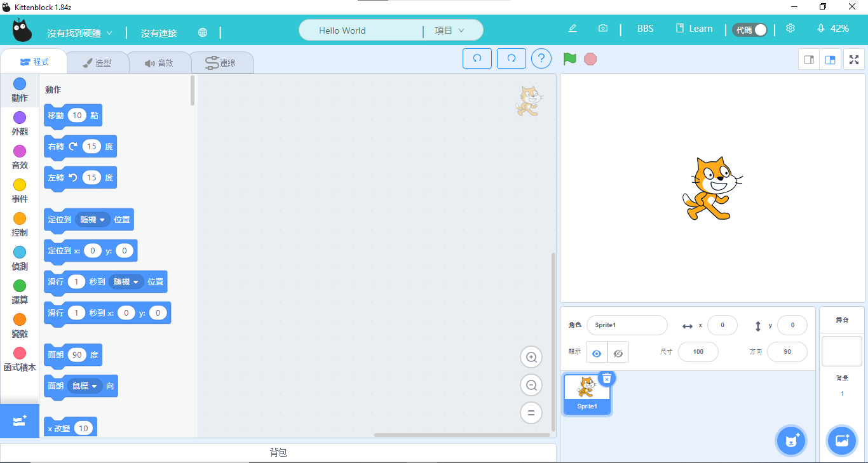Click the Sprite1 name input field
Viewport: 868px width, 463px height.
[627, 325]
